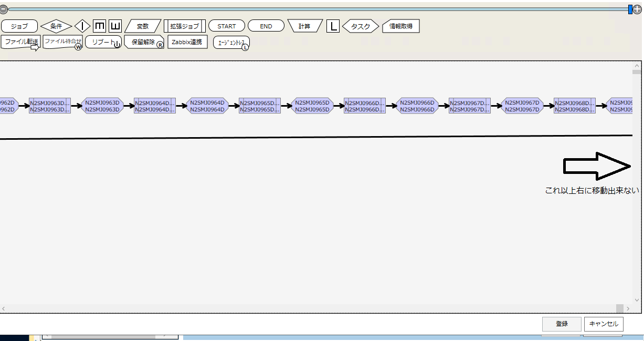
Task: Choose the 情報取得 (Info Get) icon
Action: click(x=401, y=26)
